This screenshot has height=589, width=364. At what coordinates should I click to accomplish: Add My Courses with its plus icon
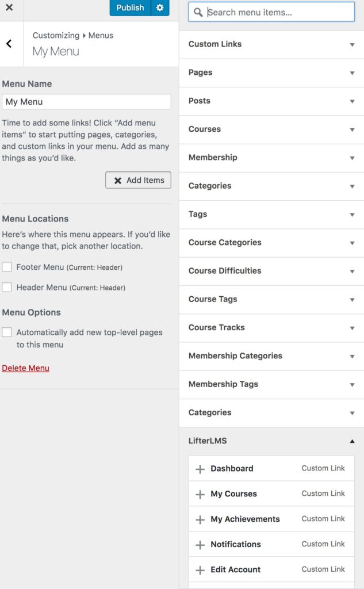pyautogui.click(x=200, y=494)
